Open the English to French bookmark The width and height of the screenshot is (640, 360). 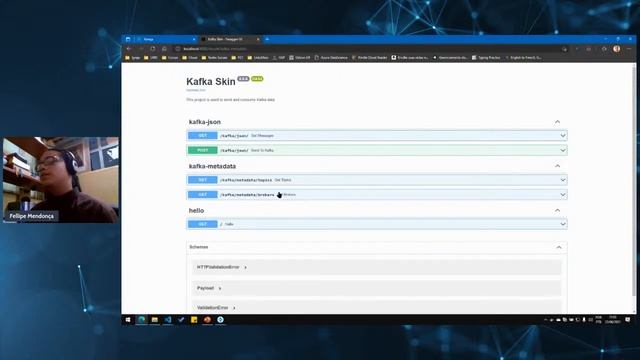click(x=523, y=58)
